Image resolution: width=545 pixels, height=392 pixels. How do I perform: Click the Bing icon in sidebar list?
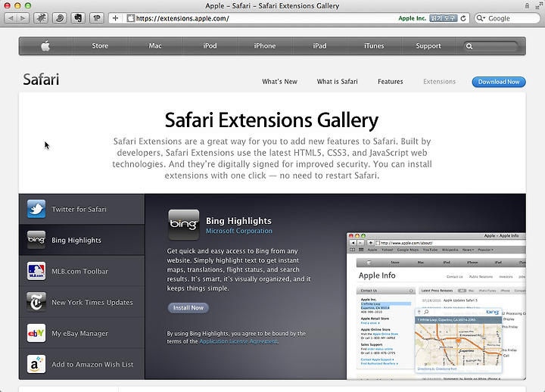[x=36, y=240]
